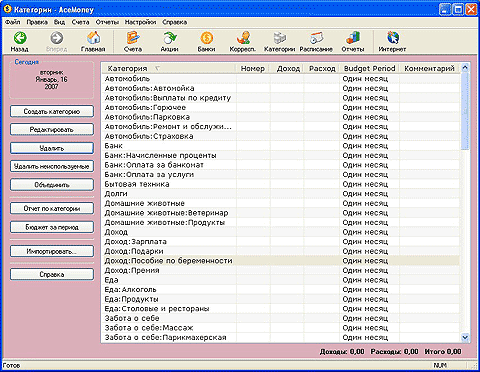Screen dimensions: 480x372
Task: Select the Автомобиль:Парковка row
Action: (x=281, y=117)
